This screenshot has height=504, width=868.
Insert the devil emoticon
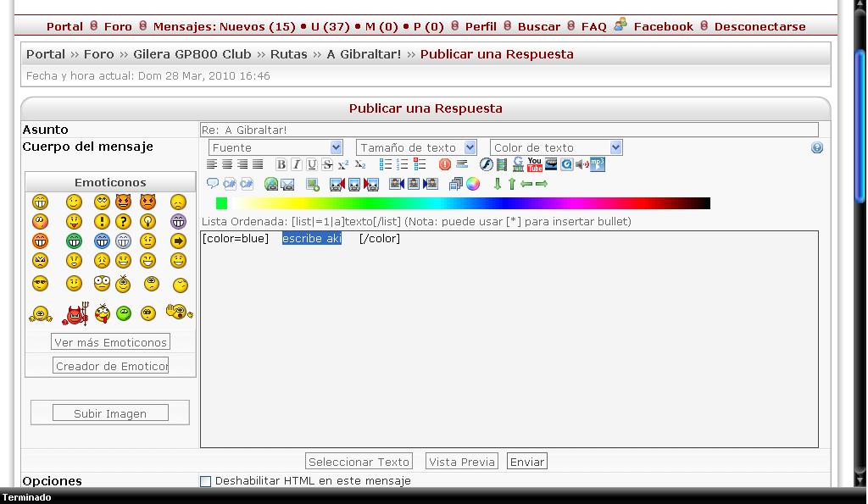click(76, 315)
